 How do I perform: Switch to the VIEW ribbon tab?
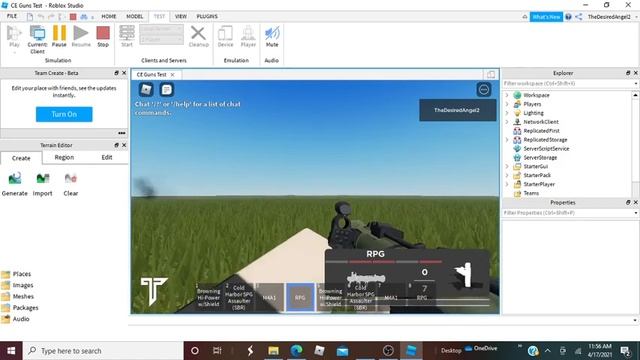[180, 16]
